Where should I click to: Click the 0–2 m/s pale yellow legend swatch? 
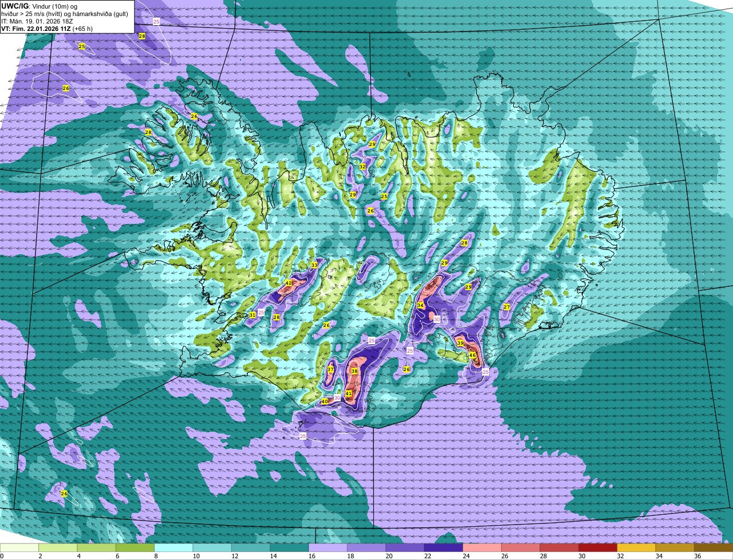(x=19, y=547)
